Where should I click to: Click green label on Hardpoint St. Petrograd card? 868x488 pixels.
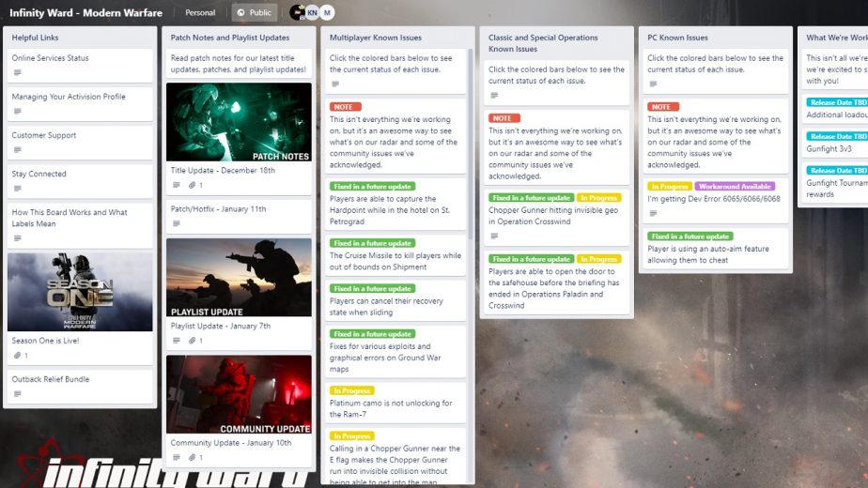(373, 187)
